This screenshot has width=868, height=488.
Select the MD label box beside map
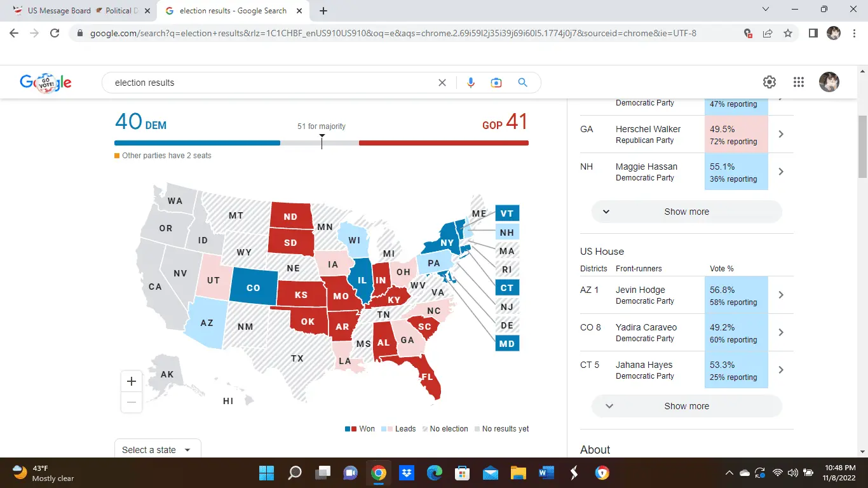click(507, 343)
